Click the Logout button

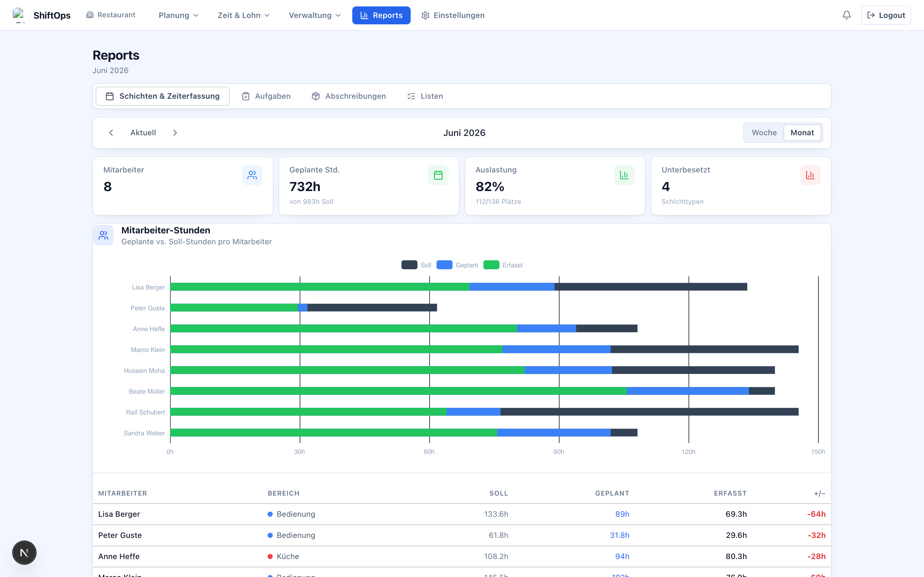click(886, 15)
